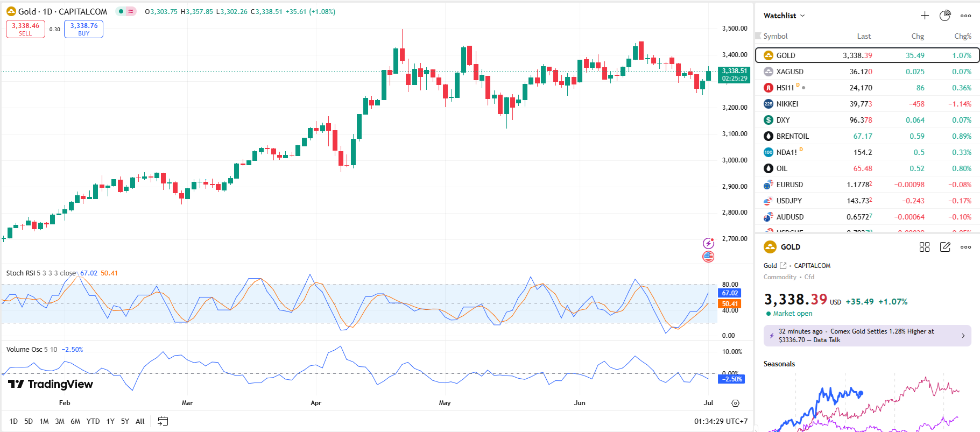The height and width of the screenshot is (432, 980).
Task: Open the Gold symbol external link
Action: [x=783, y=266]
